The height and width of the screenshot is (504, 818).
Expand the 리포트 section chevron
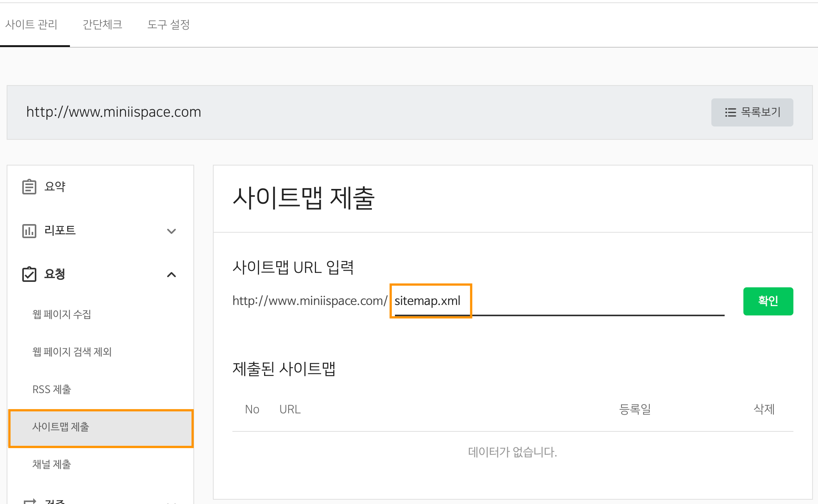coord(171,231)
